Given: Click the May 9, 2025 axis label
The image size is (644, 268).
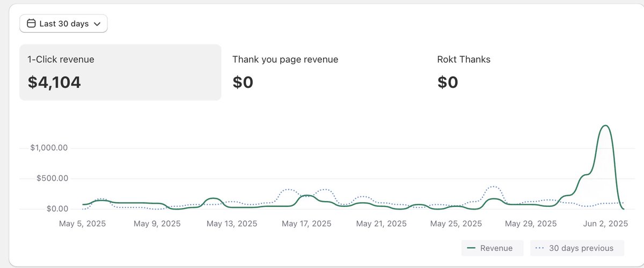Looking at the screenshot, I should (157, 224).
